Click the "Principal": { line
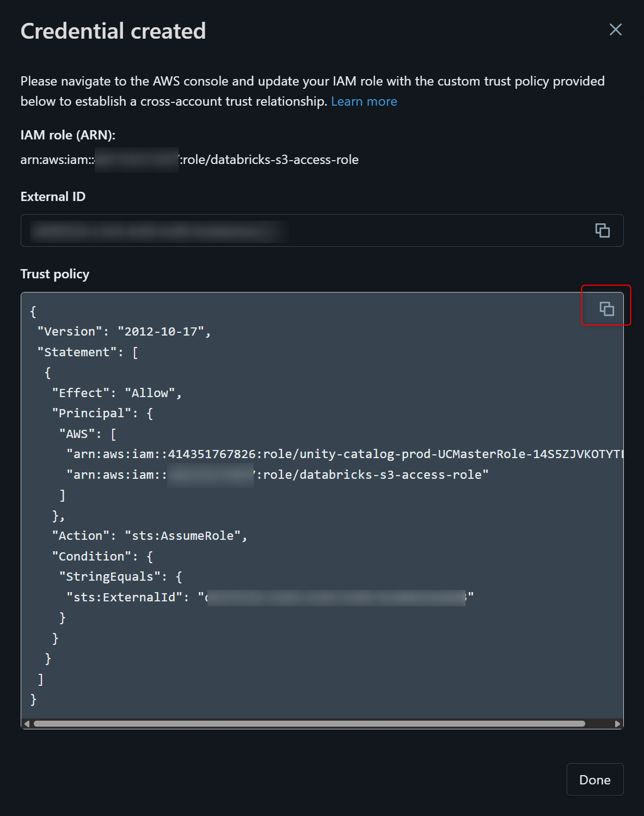This screenshot has width=644, height=816. click(102, 413)
